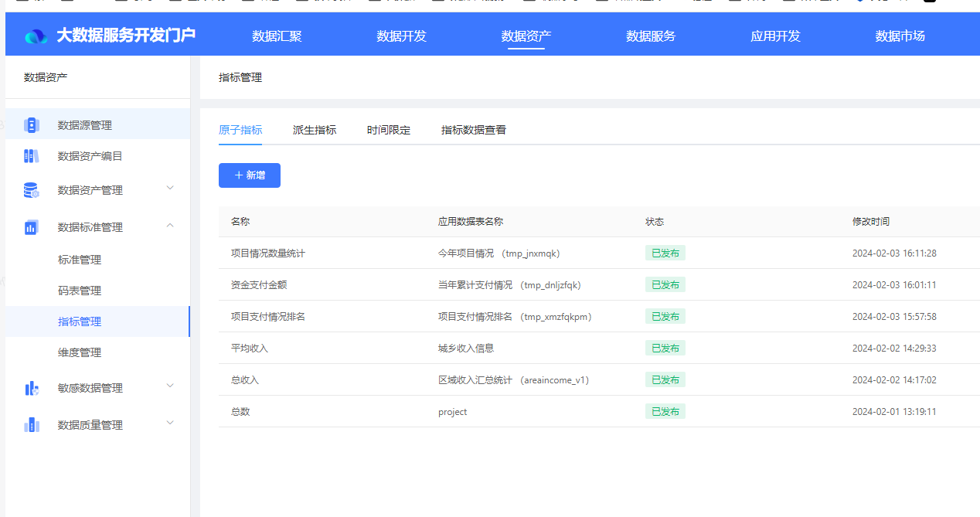Click 已发布 status tag for 总数
This screenshot has width=980, height=517.
coord(665,412)
